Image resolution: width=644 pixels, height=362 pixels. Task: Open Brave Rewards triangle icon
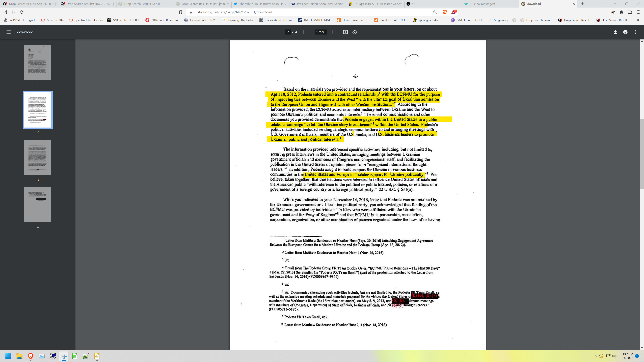tap(454, 12)
